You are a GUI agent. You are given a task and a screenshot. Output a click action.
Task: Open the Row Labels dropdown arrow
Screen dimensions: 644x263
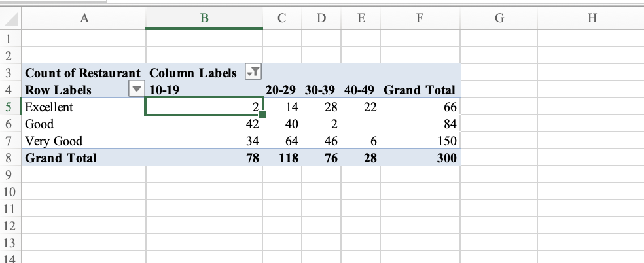point(136,90)
